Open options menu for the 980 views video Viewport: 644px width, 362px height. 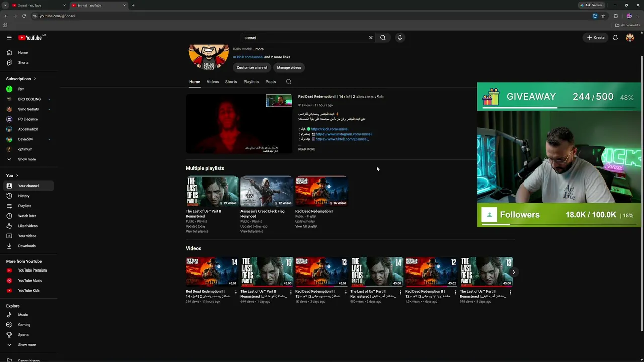pyautogui.click(x=400, y=292)
